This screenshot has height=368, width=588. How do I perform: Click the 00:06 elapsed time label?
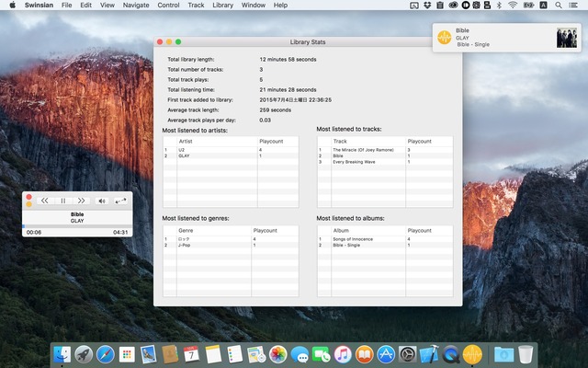coord(34,233)
